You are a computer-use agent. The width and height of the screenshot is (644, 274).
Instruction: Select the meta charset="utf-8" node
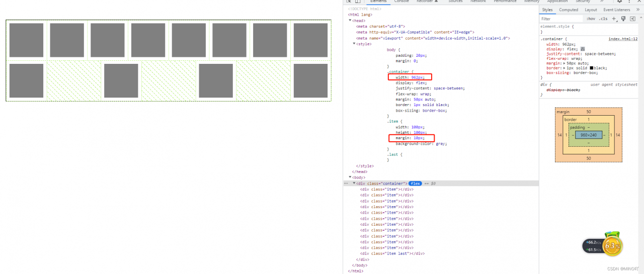pos(380,26)
